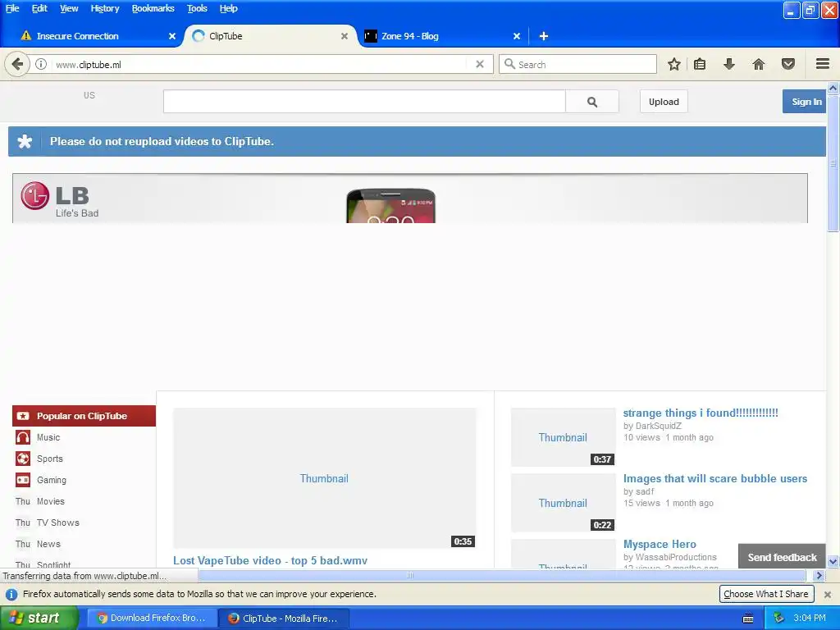Close the Insecure Connection tab
The height and width of the screenshot is (630, 840).
click(x=172, y=36)
